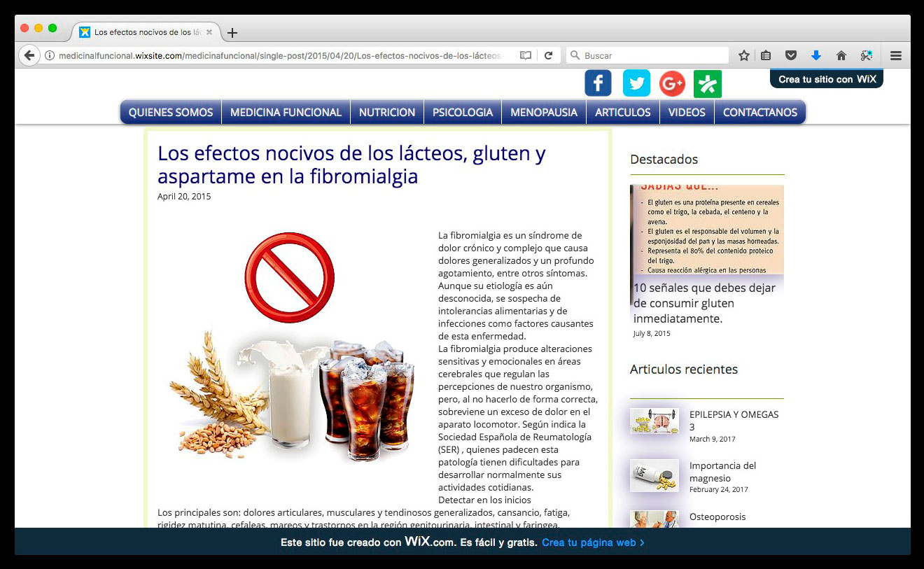Screen dimensions: 924x569
Task: Open the ARTICULOS menu item
Action: [623, 112]
